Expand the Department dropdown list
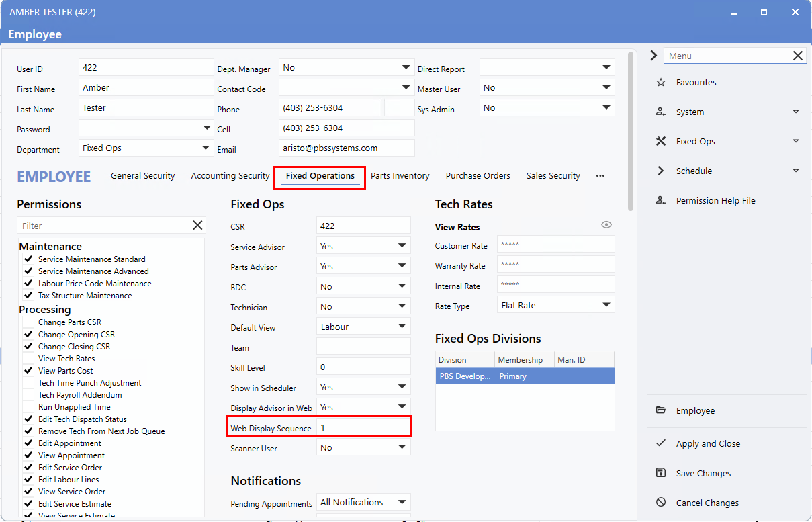The height and width of the screenshot is (522, 812). (x=205, y=148)
